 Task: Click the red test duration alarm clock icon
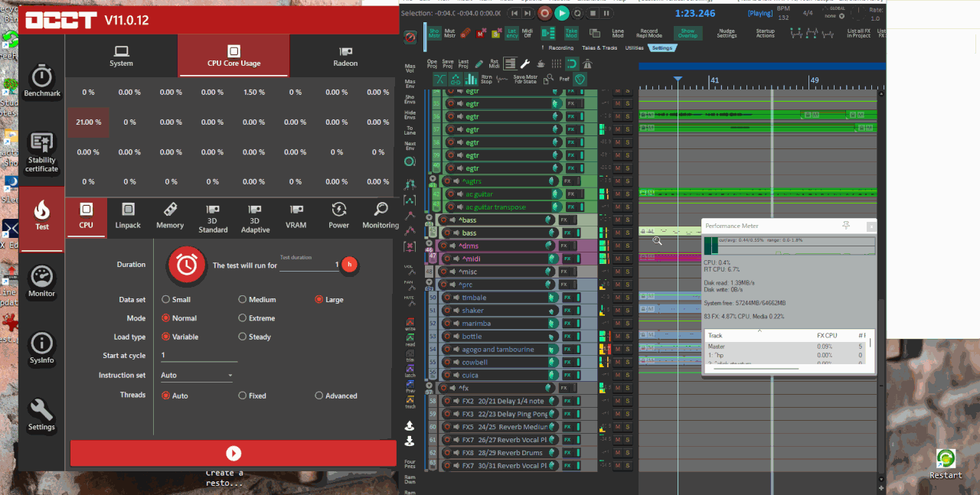[x=187, y=264]
